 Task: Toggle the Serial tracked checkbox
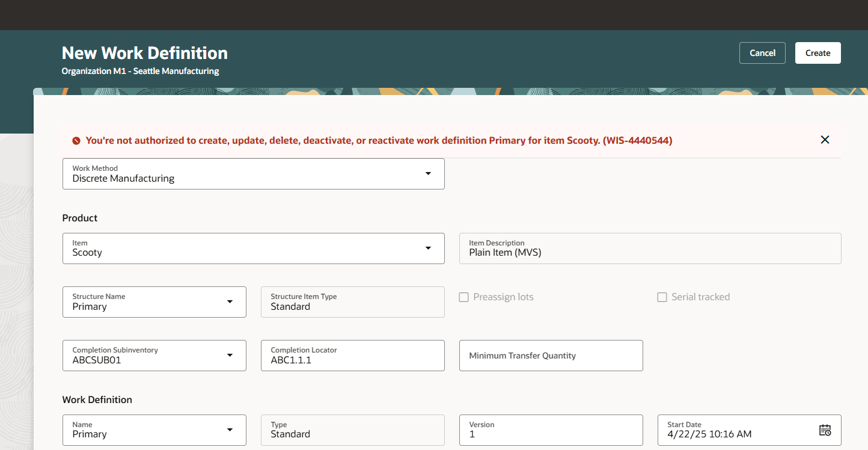(x=662, y=297)
